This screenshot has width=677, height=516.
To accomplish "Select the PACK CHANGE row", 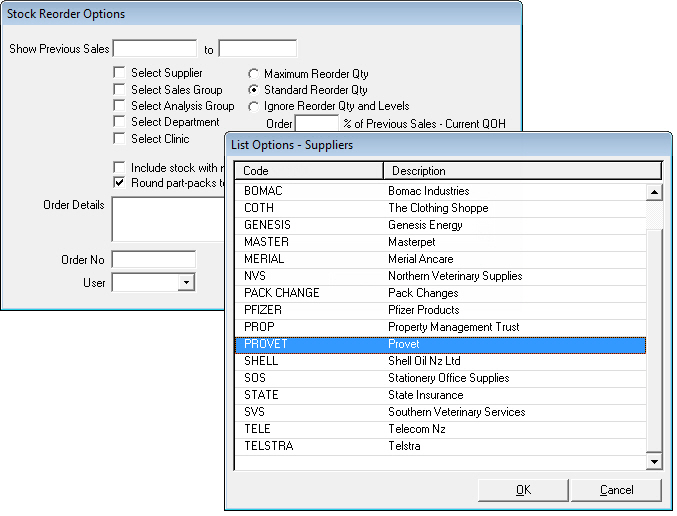I will click(440, 293).
